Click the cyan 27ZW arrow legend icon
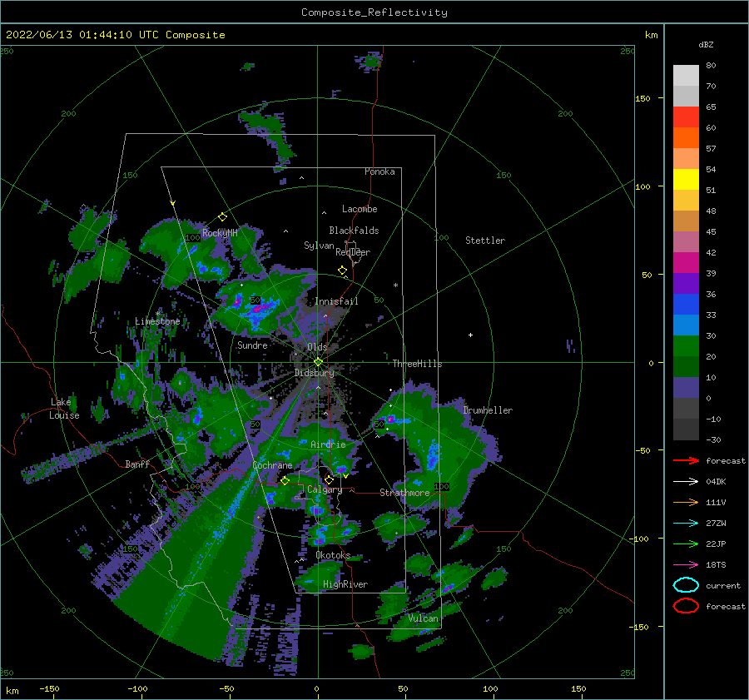The width and height of the screenshot is (749, 700). 686,524
